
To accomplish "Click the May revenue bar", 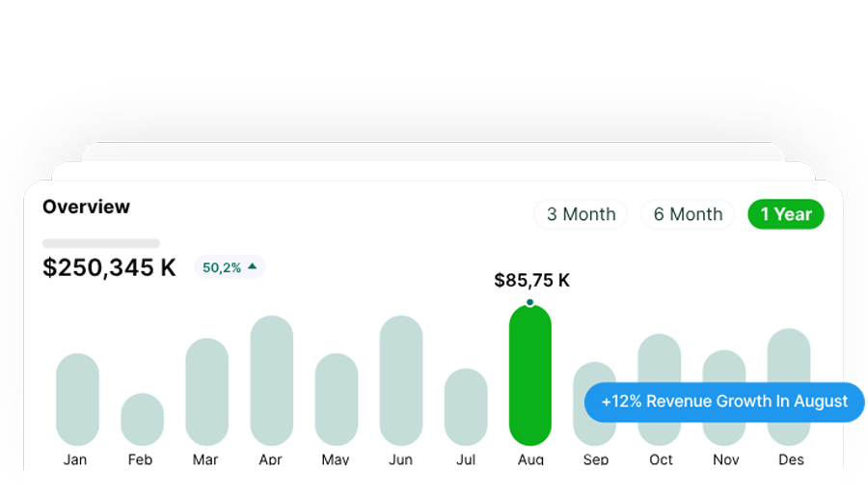I will coord(336,400).
